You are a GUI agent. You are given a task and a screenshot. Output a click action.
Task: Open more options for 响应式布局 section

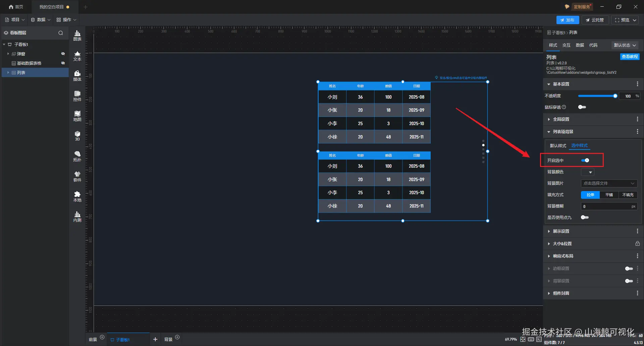point(638,256)
